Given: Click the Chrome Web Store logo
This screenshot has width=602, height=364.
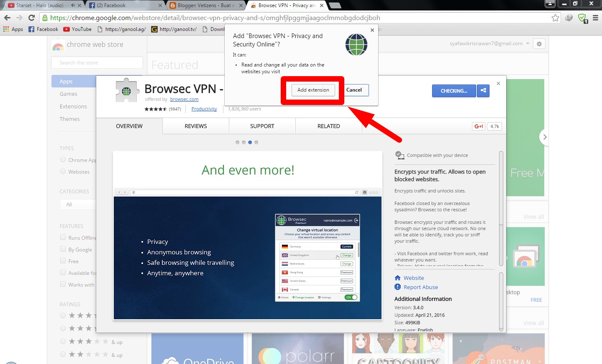Looking at the screenshot, I should click(58, 45).
